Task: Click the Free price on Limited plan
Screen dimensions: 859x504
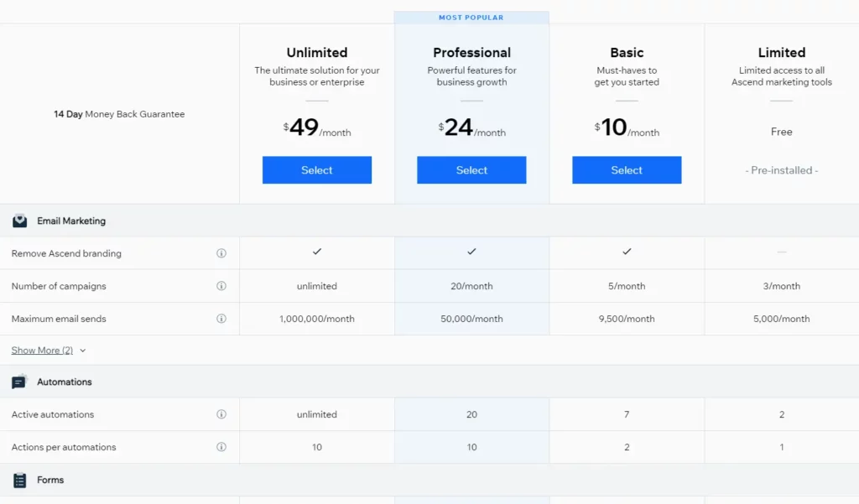Action: (782, 132)
